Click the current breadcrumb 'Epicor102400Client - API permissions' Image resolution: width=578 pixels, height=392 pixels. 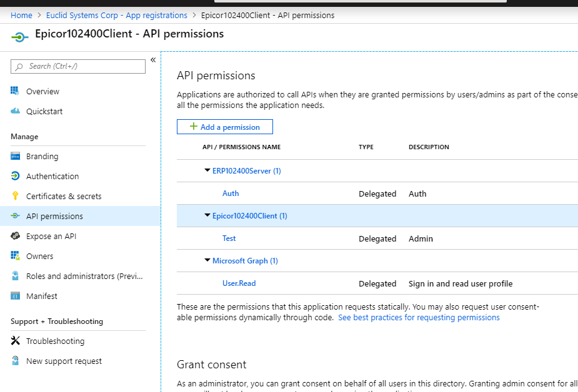(267, 15)
